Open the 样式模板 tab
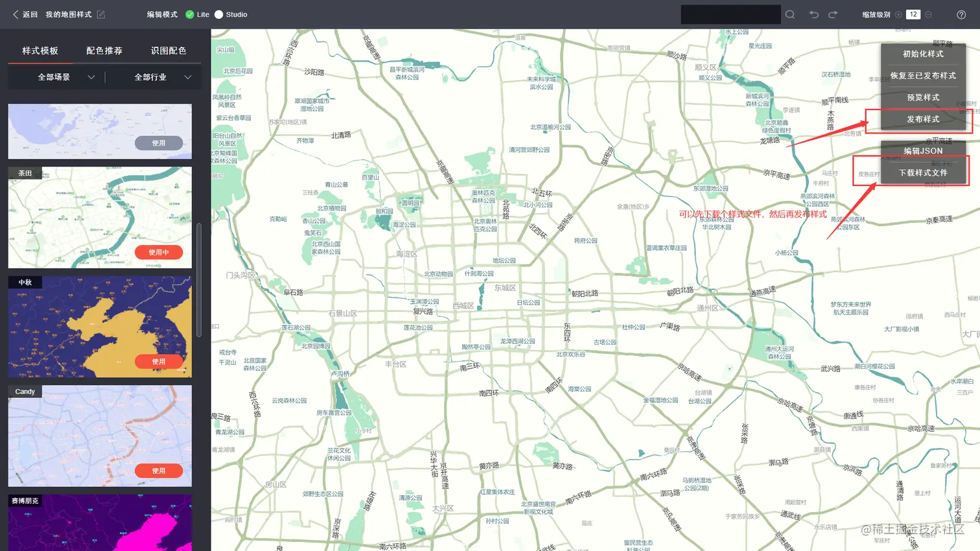 click(x=40, y=51)
